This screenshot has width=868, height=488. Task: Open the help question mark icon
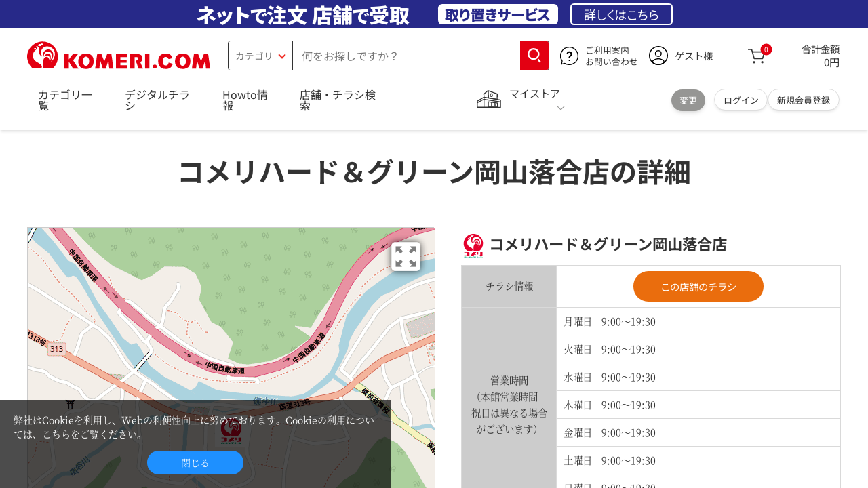click(x=569, y=56)
